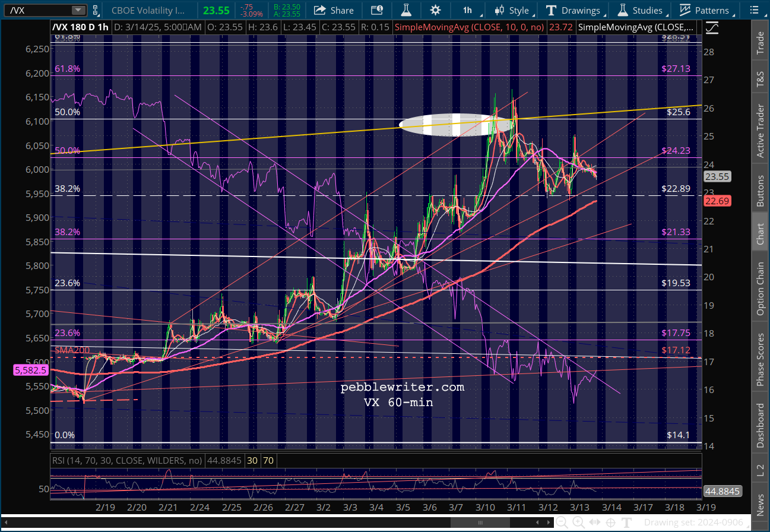
Task: Select the crosshair cursor icon
Action: 610,522
